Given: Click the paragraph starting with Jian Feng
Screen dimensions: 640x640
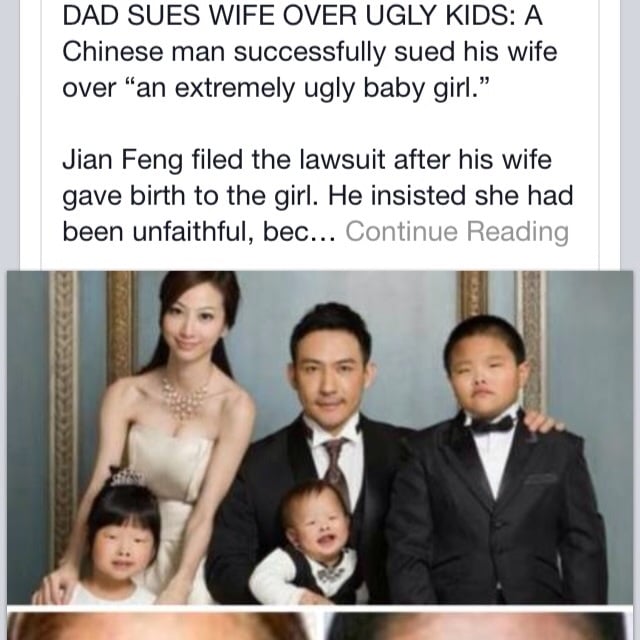Looking at the screenshot, I should tap(318, 196).
